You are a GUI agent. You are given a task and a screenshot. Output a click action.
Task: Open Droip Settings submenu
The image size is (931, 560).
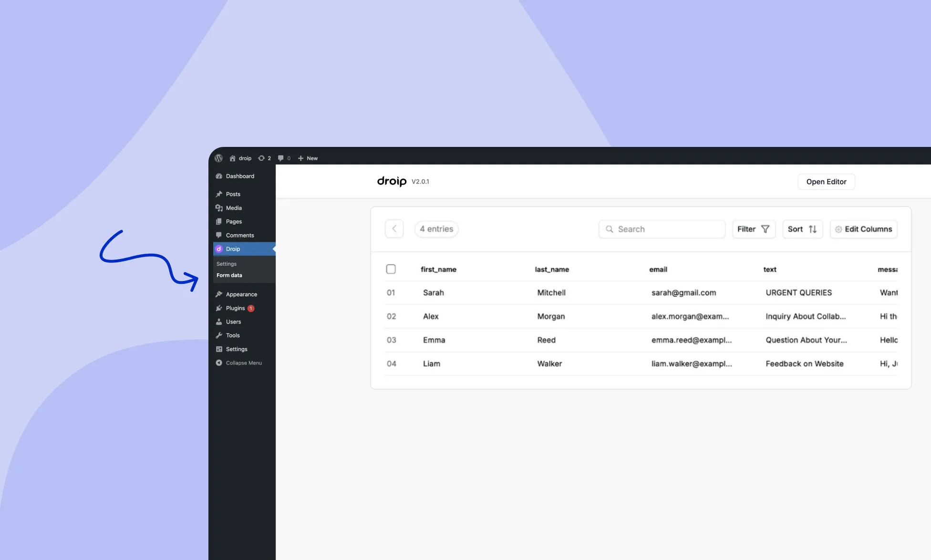coord(227,264)
